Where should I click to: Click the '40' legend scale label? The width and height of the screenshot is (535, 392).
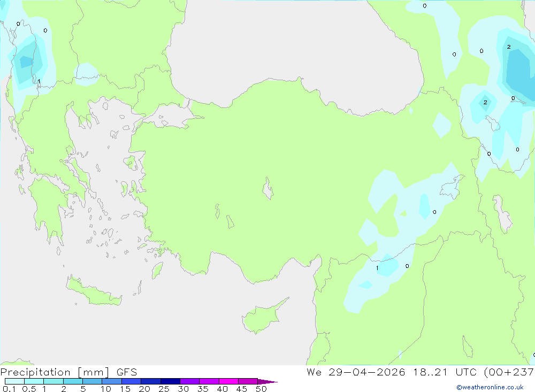tap(222, 389)
